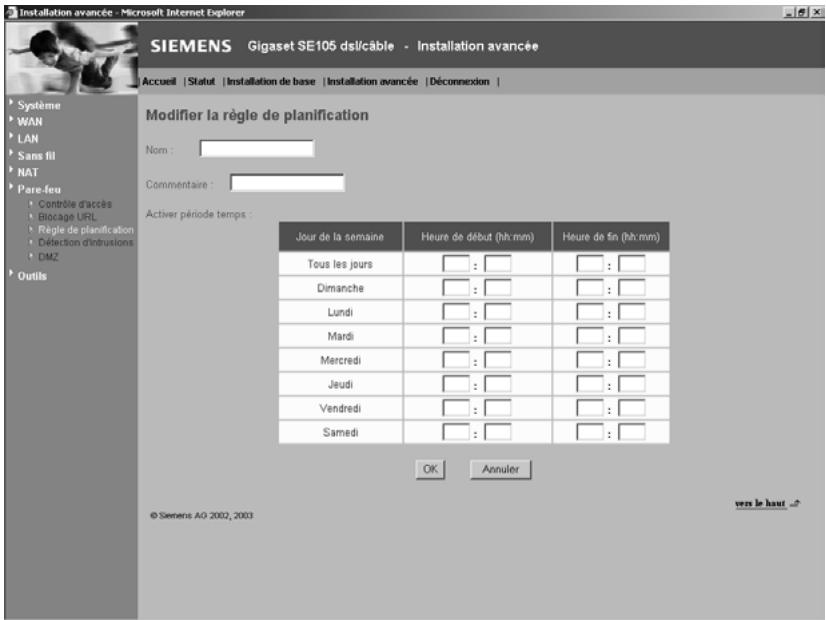Expand the NAT sidebar section

(x=27, y=172)
